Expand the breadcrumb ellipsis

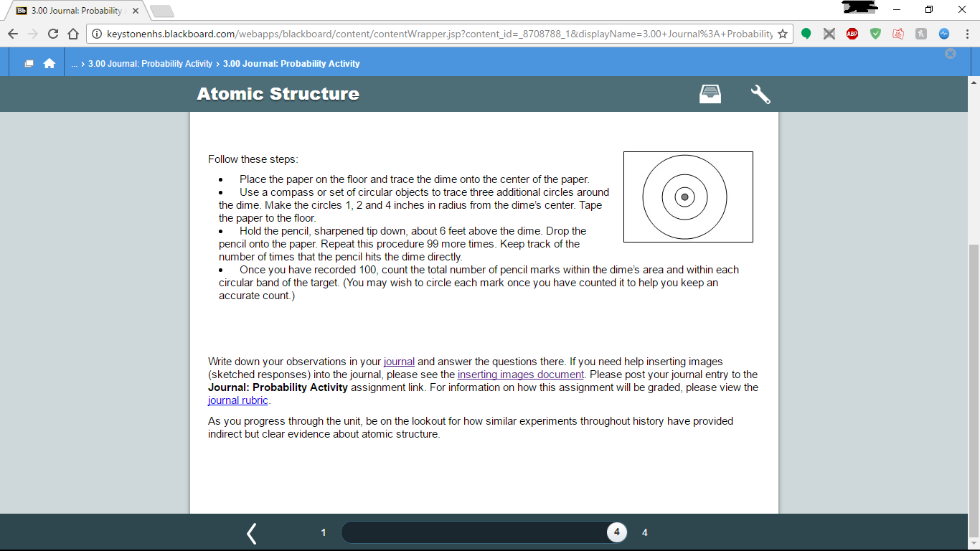[x=75, y=64]
